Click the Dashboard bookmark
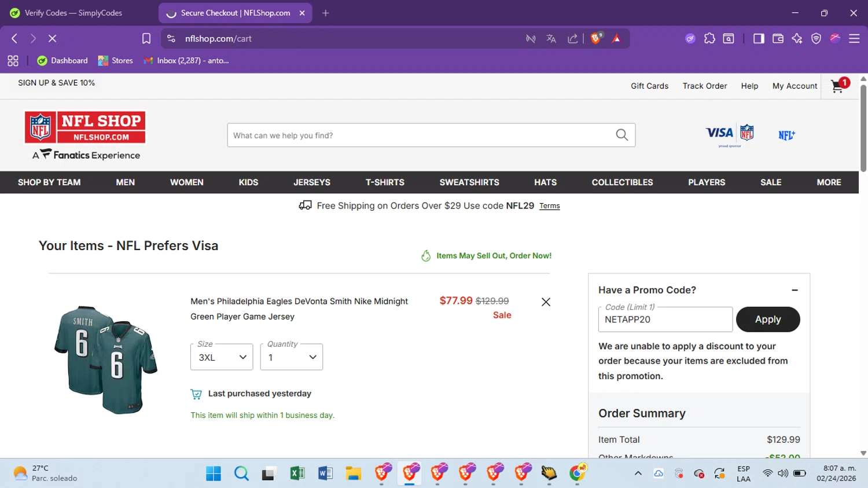 pyautogui.click(x=62, y=60)
